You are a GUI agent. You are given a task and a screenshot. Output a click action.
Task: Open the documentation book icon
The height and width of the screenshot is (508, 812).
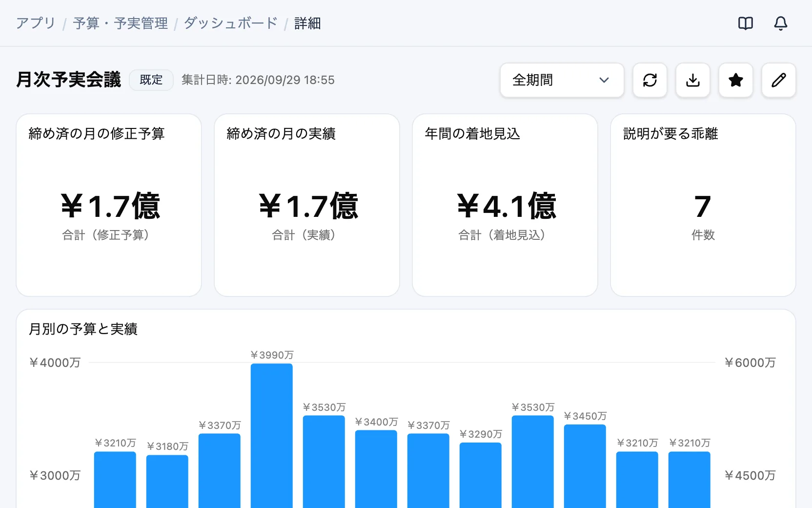(746, 23)
